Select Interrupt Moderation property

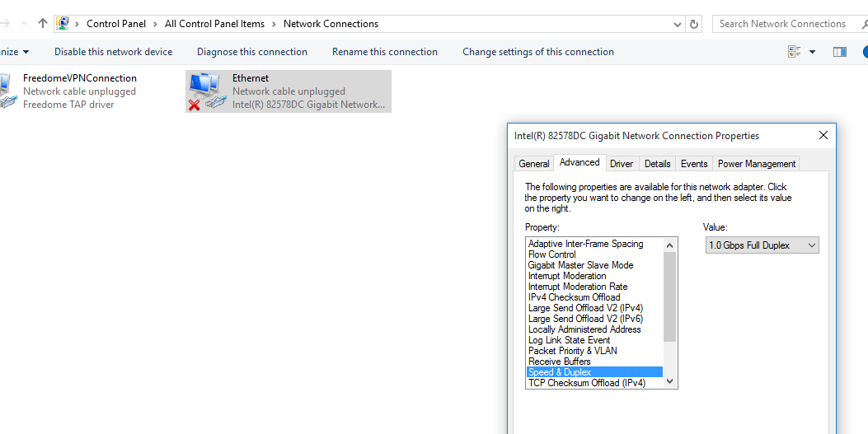594,276
